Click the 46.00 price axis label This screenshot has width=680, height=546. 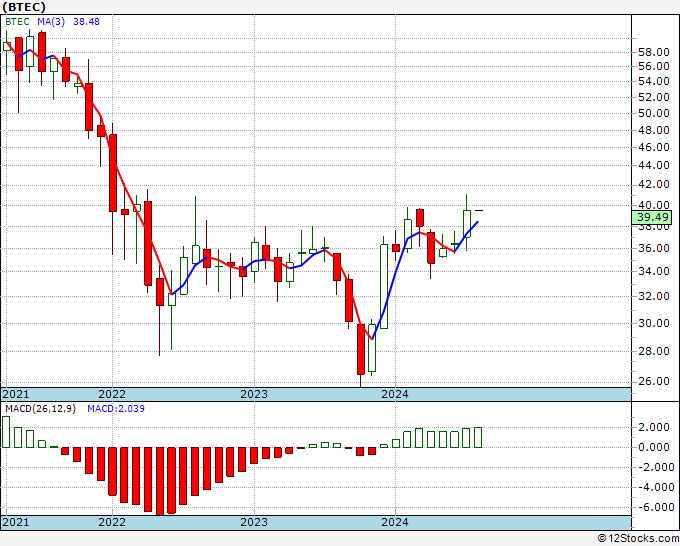[654, 147]
